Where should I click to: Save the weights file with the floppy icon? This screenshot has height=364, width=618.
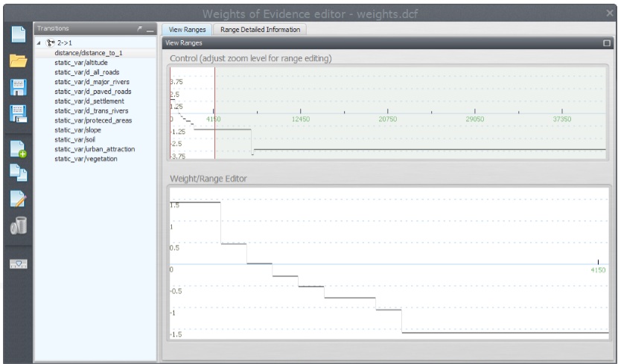pos(18,87)
